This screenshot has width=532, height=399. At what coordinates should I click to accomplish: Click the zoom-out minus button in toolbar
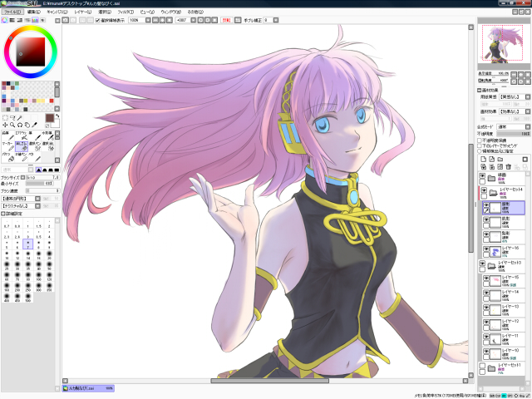(x=155, y=20)
